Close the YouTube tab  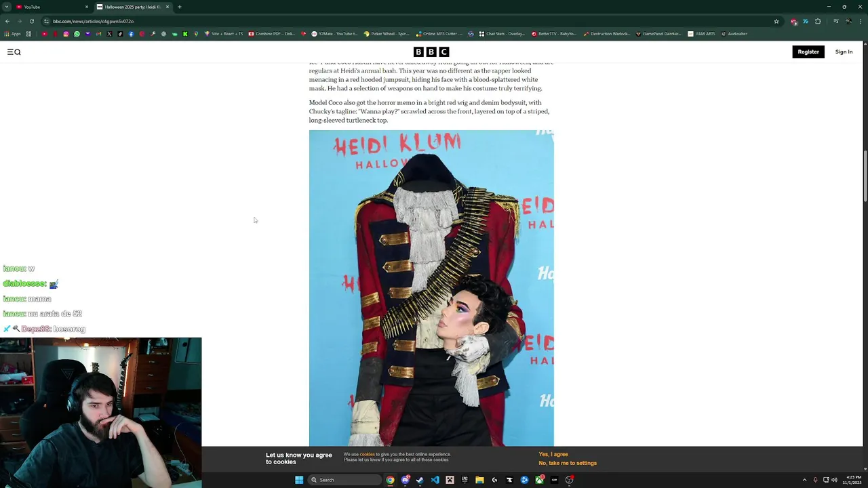coord(87,7)
